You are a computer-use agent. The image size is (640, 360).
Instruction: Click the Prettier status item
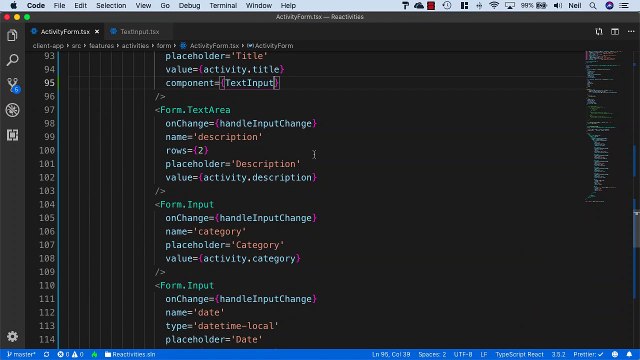point(588,354)
